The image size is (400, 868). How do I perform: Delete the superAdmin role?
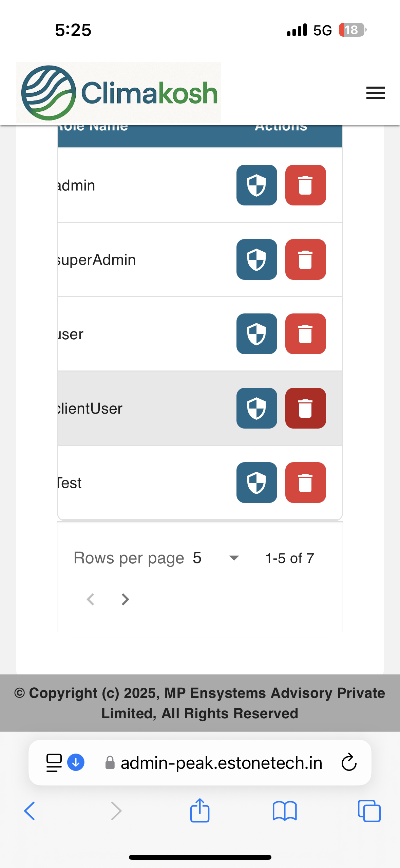pyautogui.click(x=305, y=259)
